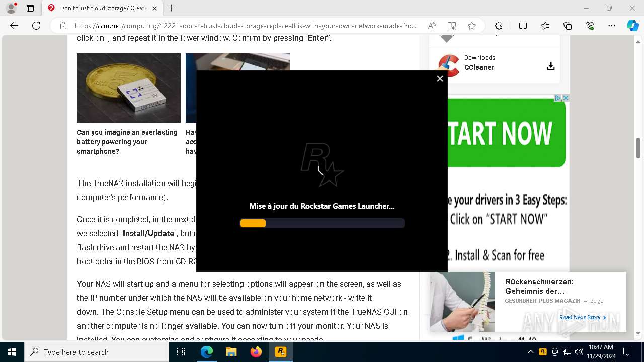Click the Rockstar Games Launcher update progress bar
644x362 pixels.
tap(322, 223)
